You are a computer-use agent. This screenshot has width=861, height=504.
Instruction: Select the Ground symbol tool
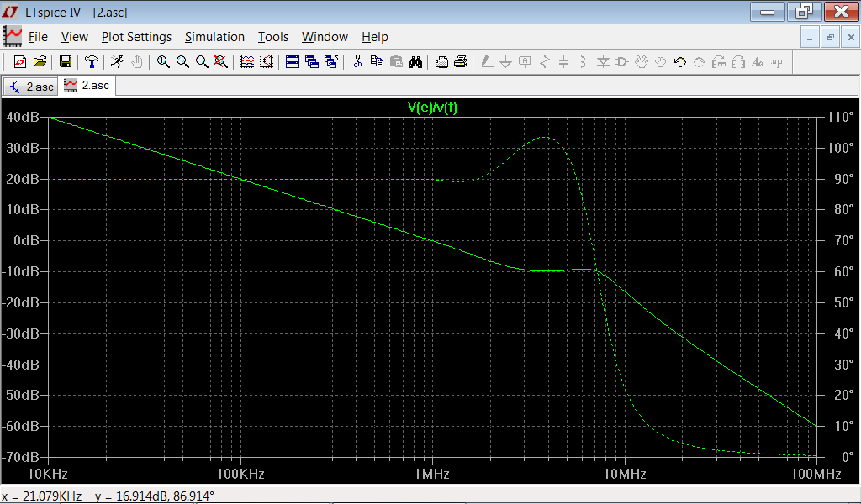[505, 62]
